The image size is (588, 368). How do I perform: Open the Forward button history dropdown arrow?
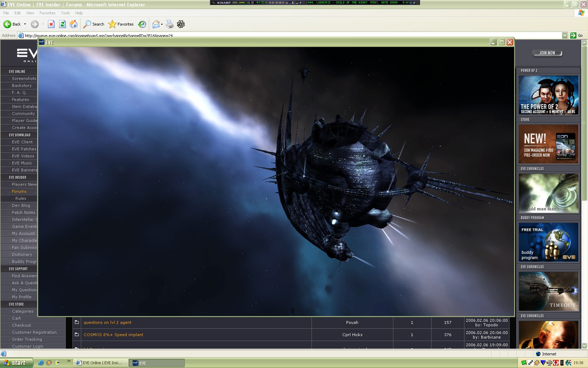coord(43,24)
